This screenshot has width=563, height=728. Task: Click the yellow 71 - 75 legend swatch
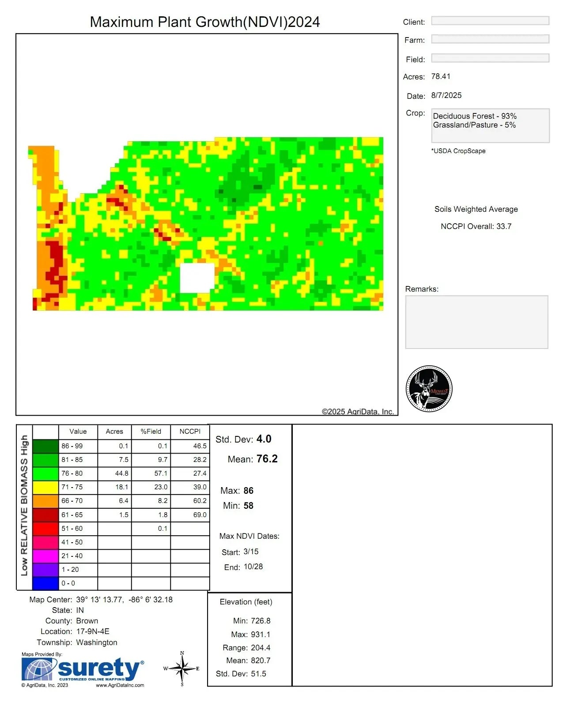click(x=45, y=487)
